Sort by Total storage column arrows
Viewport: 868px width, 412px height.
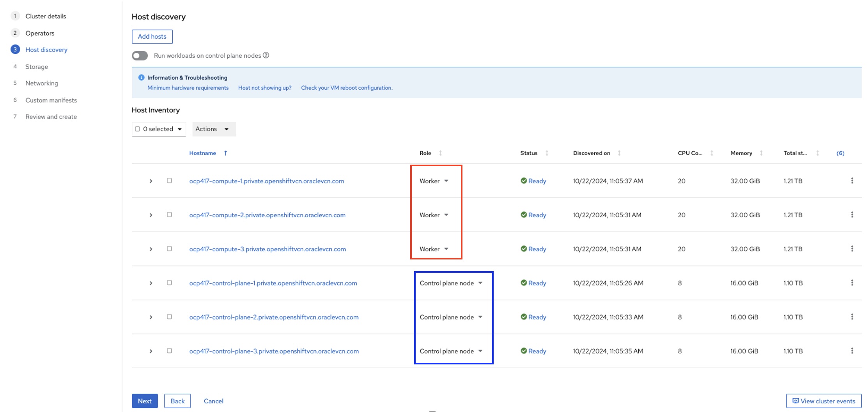coord(818,153)
